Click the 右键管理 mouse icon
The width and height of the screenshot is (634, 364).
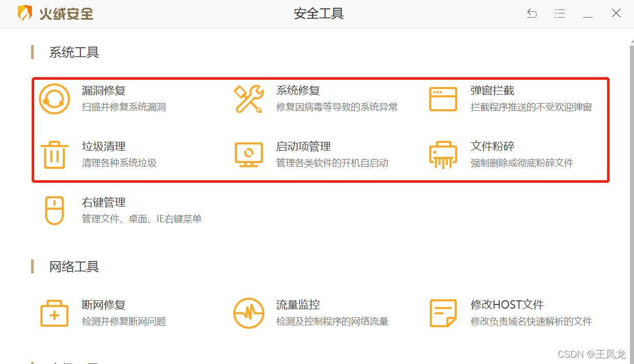54,210
